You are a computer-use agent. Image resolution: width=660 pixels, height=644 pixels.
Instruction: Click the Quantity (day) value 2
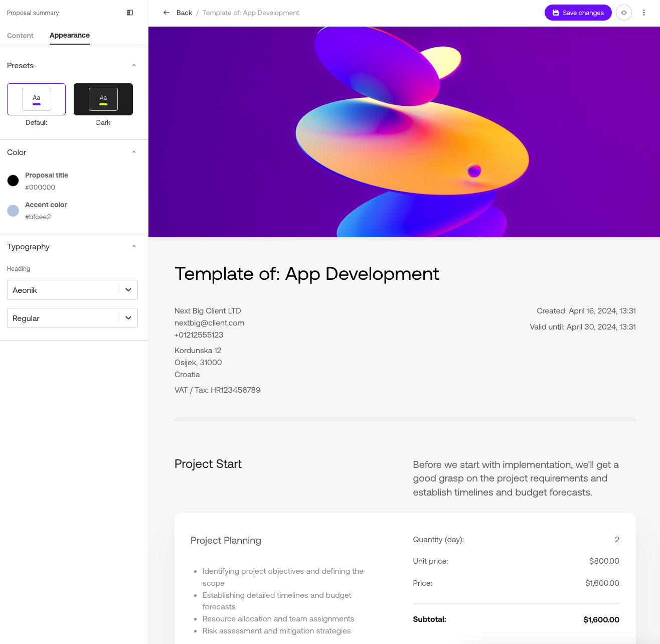click(617, 540)
